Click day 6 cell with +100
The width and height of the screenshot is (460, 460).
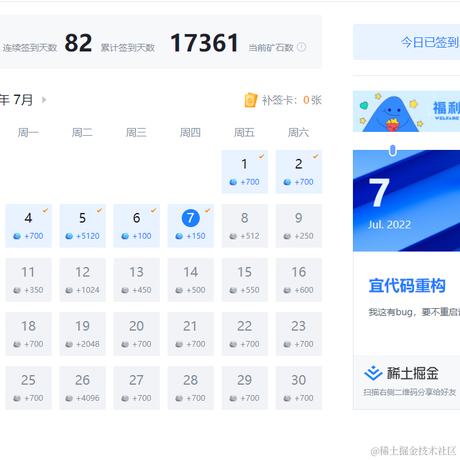click(x=137, y=226)
